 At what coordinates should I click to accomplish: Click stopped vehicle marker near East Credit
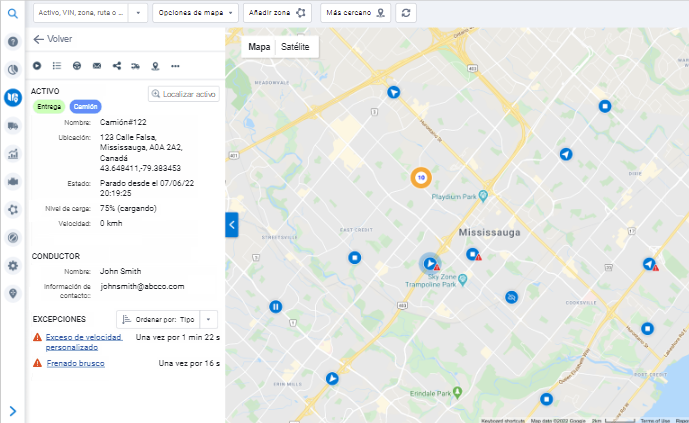pyautogui.click(x=355, y=258)
